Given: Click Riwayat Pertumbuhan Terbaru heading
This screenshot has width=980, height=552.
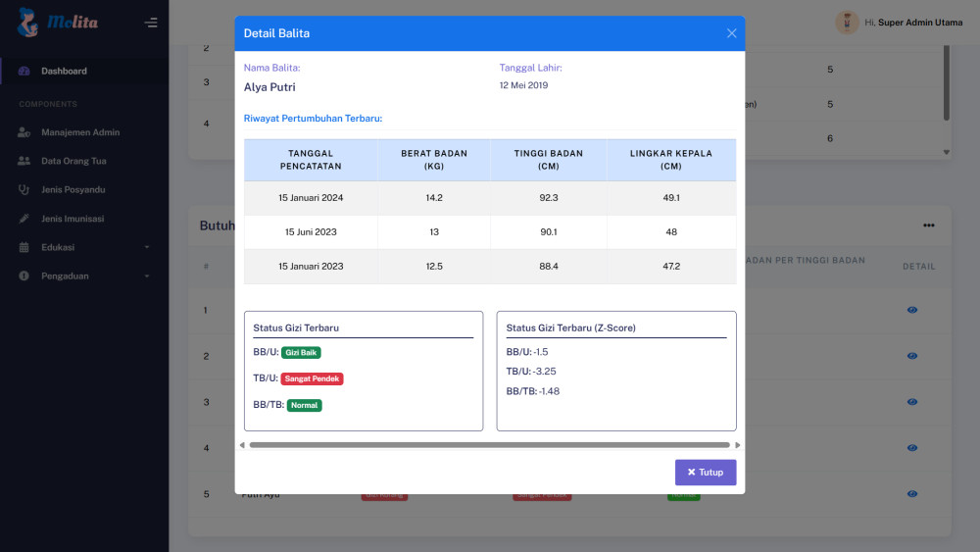Looking at the screenshot, I should pos(314,119).
